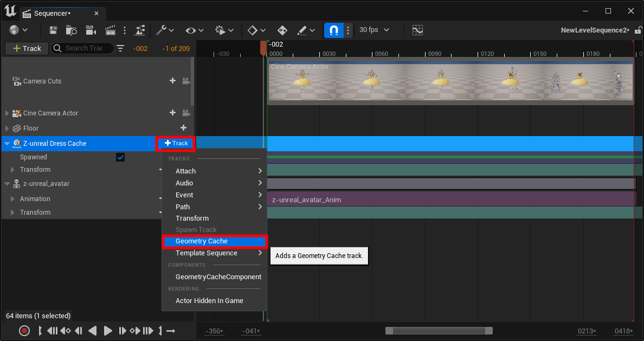Choose GeometryCacheComponent from menu

pos(214,277)
